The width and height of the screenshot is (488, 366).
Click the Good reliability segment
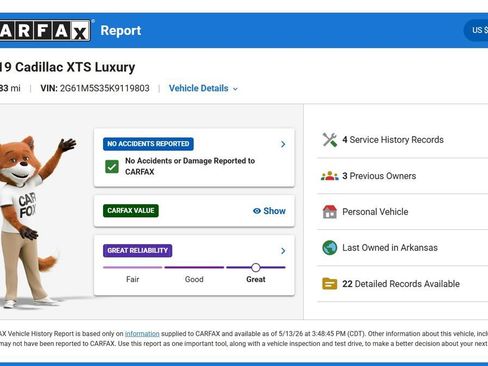click(x=194, y=267)
